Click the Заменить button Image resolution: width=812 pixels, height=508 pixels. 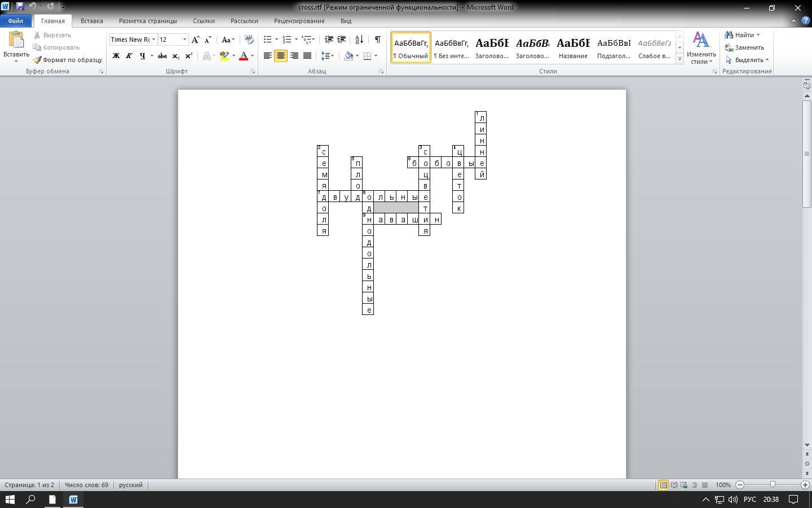744,47
